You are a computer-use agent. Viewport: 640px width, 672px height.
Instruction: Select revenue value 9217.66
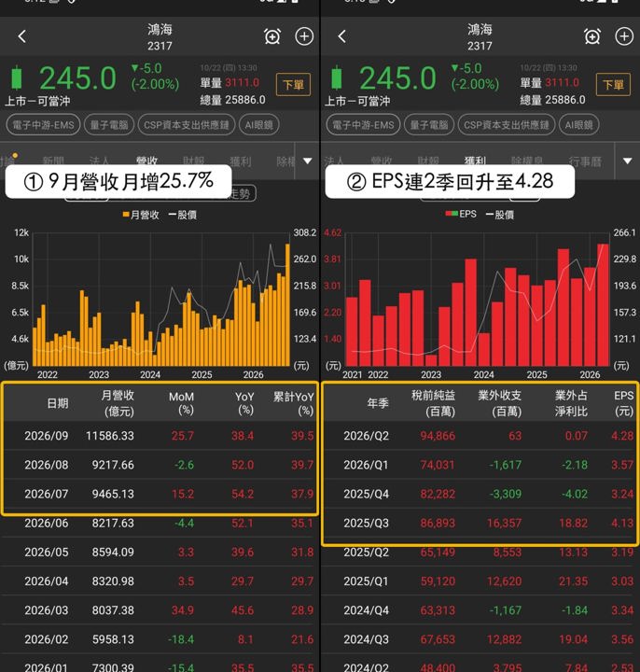(x=113, y=465)
